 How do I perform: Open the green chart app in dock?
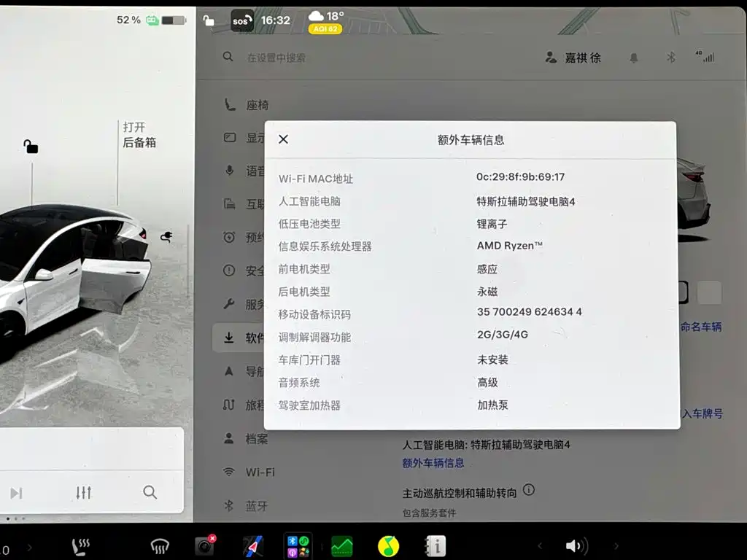click(x=341, y=546)
